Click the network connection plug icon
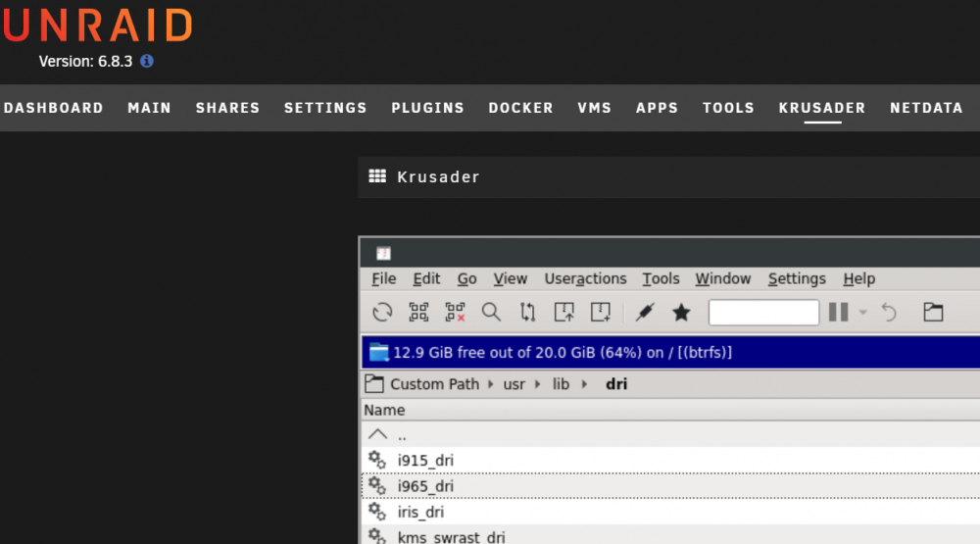The height and width of the screenshot is (544, 980). click(645, 312)
